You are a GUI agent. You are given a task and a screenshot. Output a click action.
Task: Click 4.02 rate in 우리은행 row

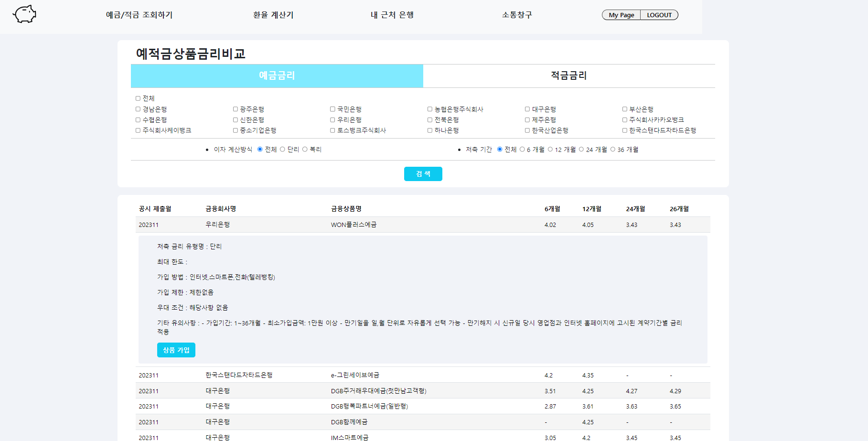click(550, 225)
